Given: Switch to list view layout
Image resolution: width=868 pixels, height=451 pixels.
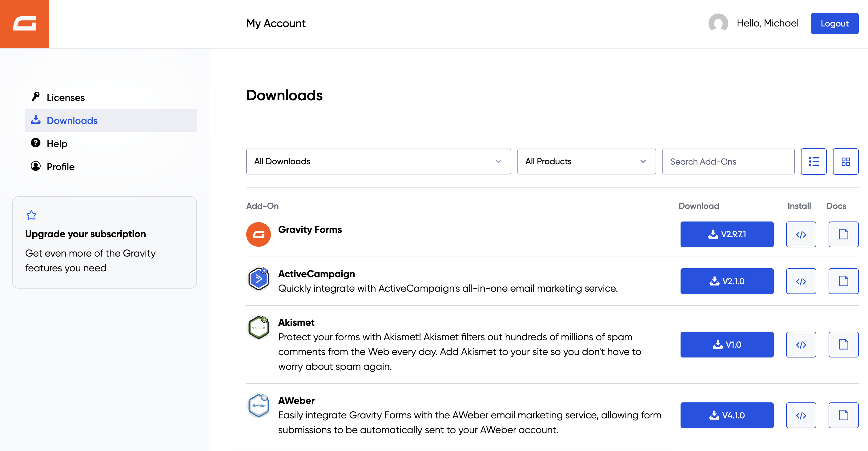Looking at the screenshot, I should [814, 162].
